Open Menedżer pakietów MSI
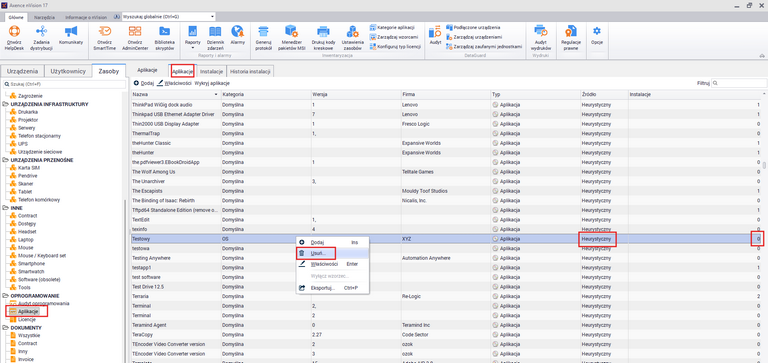This screenshot has height=363, width=768. coord(292,38)
